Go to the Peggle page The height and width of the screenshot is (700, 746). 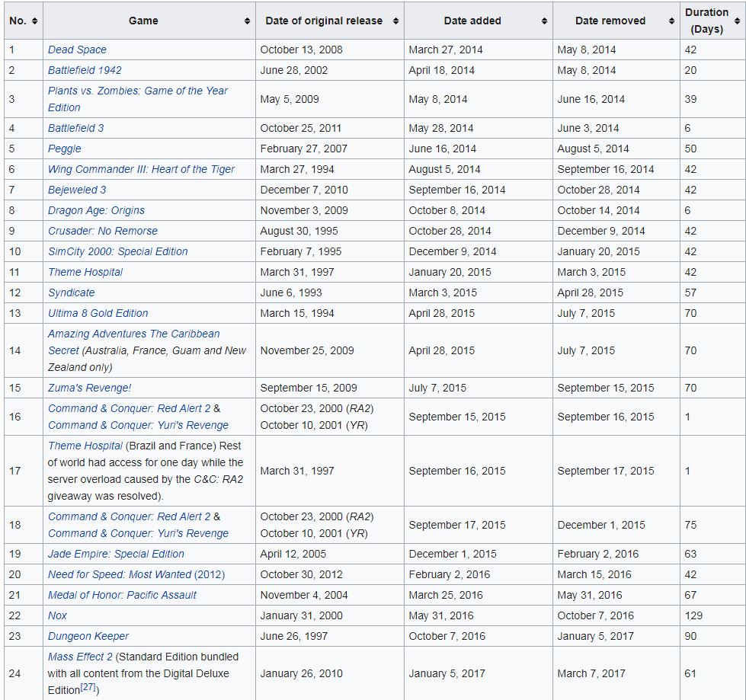[64, 149]
